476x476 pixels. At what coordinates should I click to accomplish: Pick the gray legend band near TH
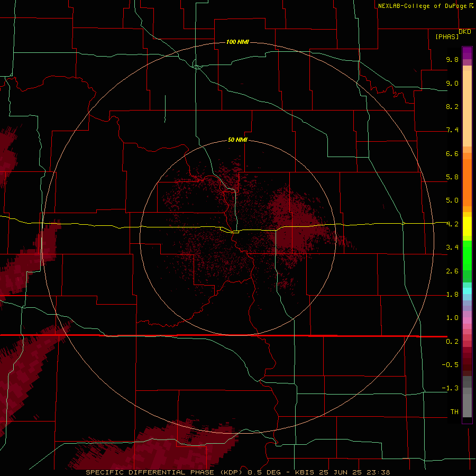[x=467, y=406]
